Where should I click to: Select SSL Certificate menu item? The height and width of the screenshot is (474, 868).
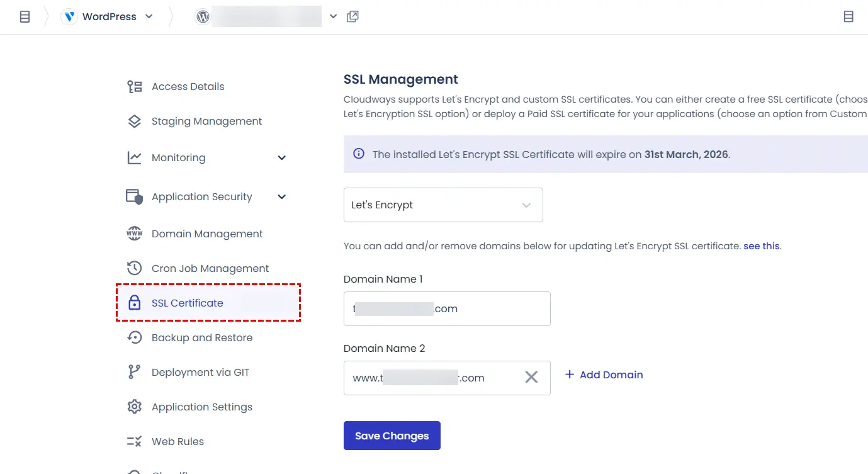[208, 303]
